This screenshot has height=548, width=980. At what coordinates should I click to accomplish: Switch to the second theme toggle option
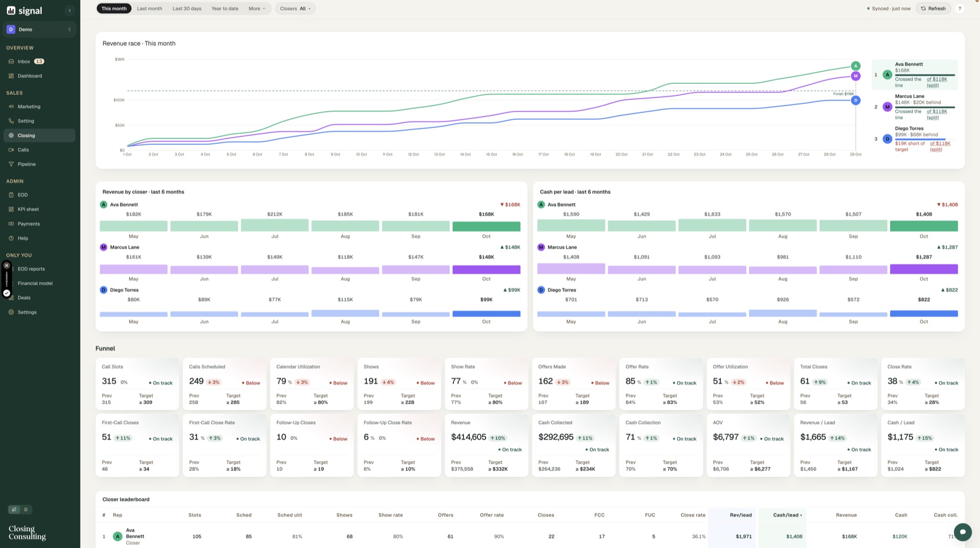(x=26, y=510)
